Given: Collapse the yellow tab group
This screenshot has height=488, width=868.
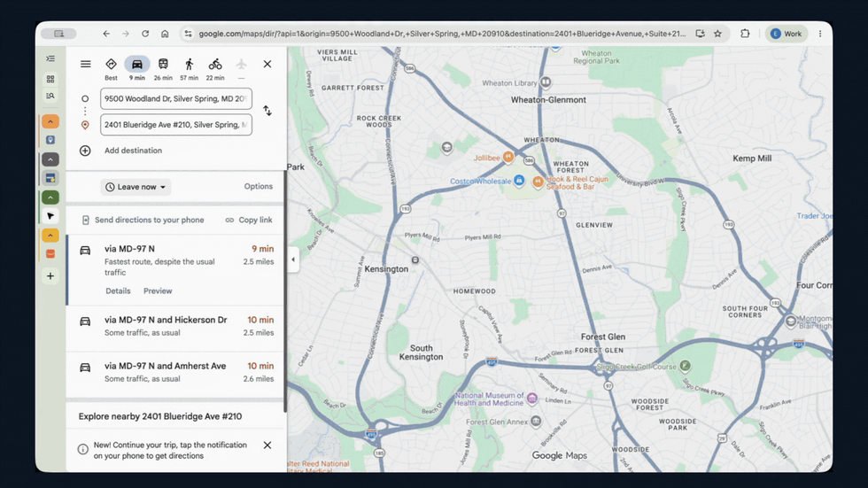Looking at the screenshot, I should pos(50,236).
